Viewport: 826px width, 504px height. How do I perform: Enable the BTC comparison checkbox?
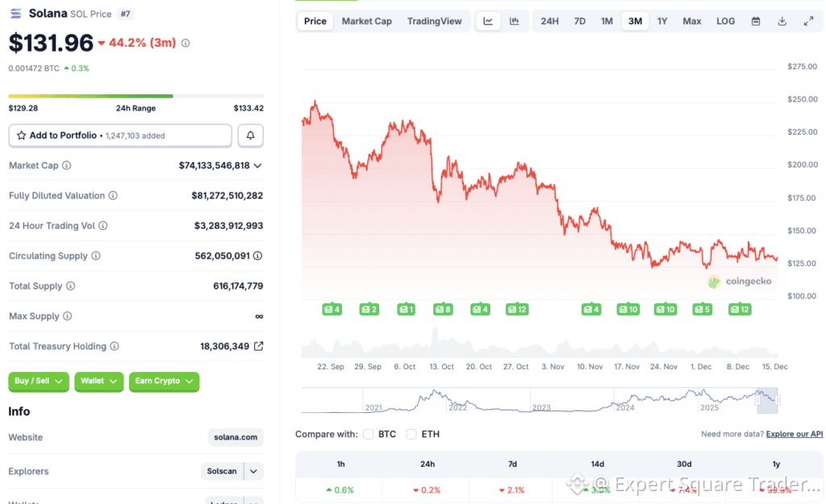coord(368,434)
